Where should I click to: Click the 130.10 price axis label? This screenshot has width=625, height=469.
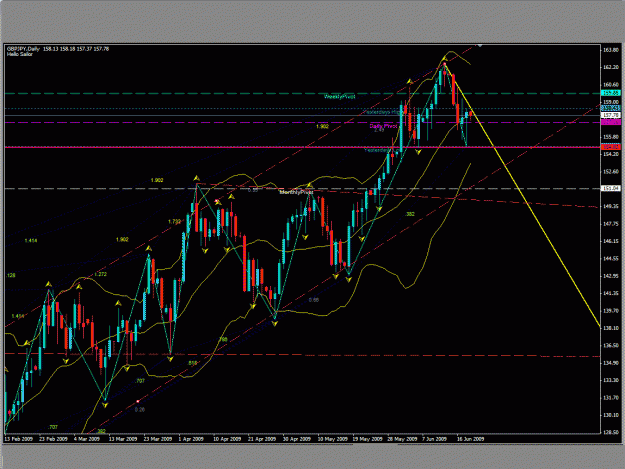[x=611, y=415]
